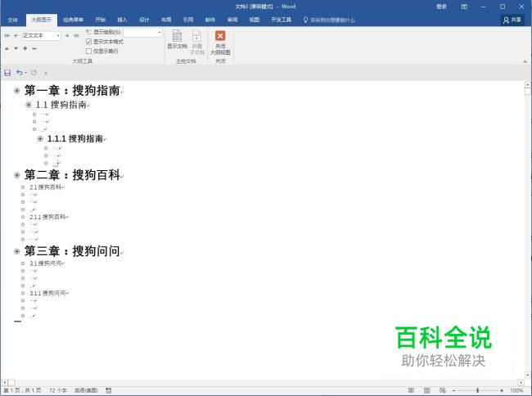This screenshot has width=532, height=396.
Task: Switch to the 开发工具 developer tab
Action: tap(281, 20)
